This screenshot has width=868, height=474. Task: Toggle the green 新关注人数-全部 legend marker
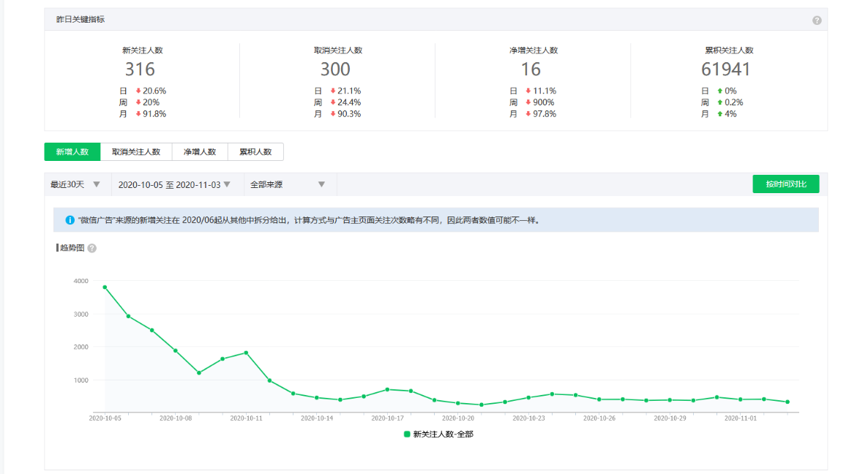(407, 434)
